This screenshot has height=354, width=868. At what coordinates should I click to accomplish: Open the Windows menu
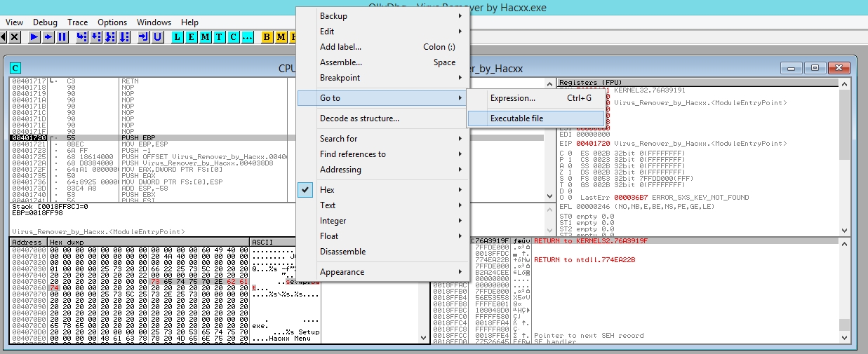coord(154,22)
